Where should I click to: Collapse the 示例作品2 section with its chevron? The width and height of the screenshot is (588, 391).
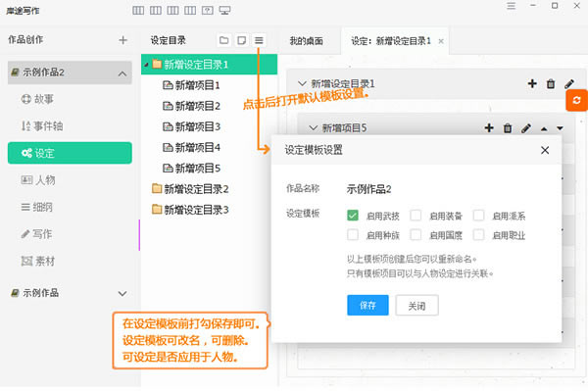[x=122, y=73]
